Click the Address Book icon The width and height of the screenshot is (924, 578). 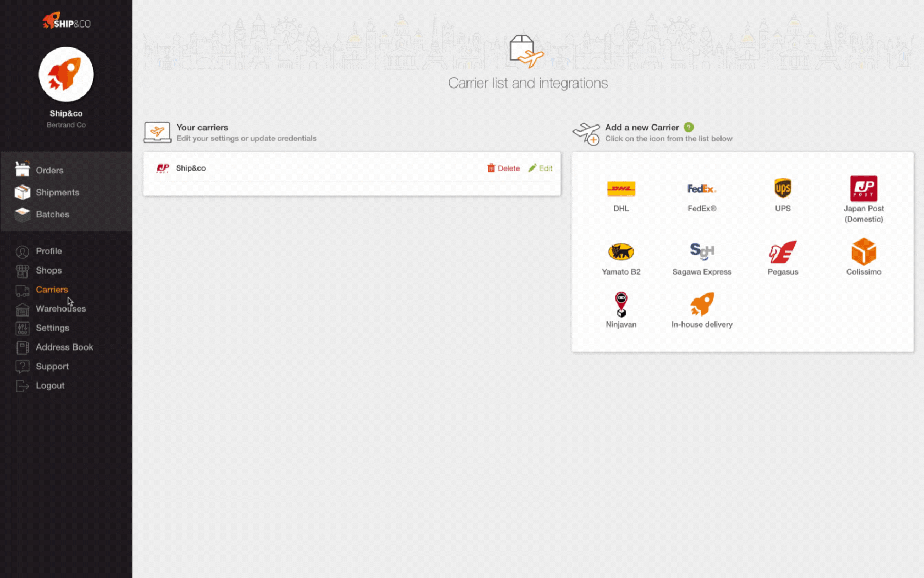(x=23, y=348)
